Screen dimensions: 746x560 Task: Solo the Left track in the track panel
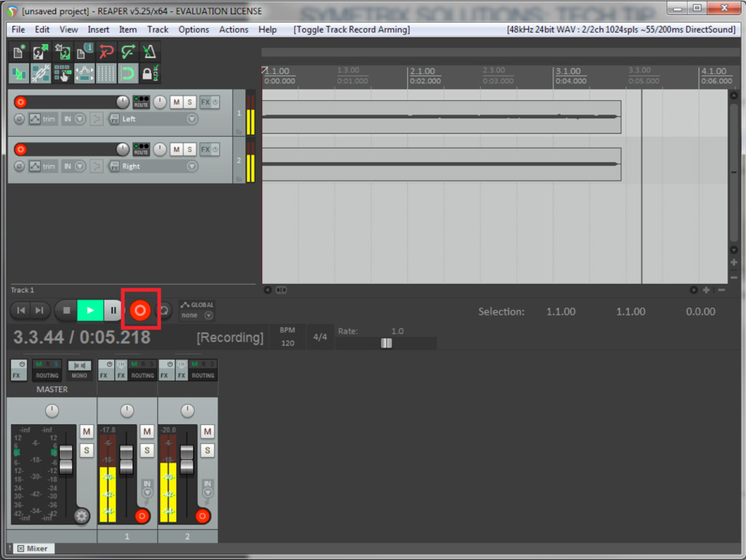[x=190, y=102]
